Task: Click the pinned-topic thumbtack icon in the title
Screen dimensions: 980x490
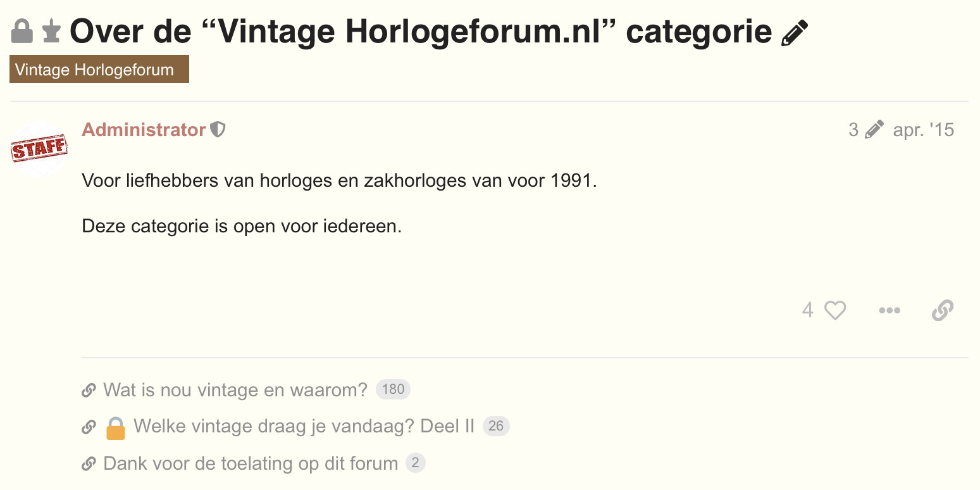Action: [x=51, y=31]
